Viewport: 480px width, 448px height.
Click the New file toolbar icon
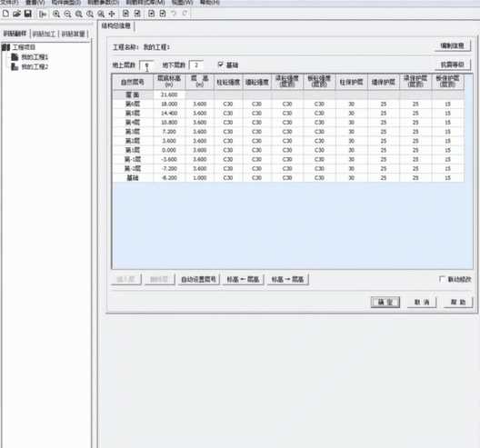5,14
